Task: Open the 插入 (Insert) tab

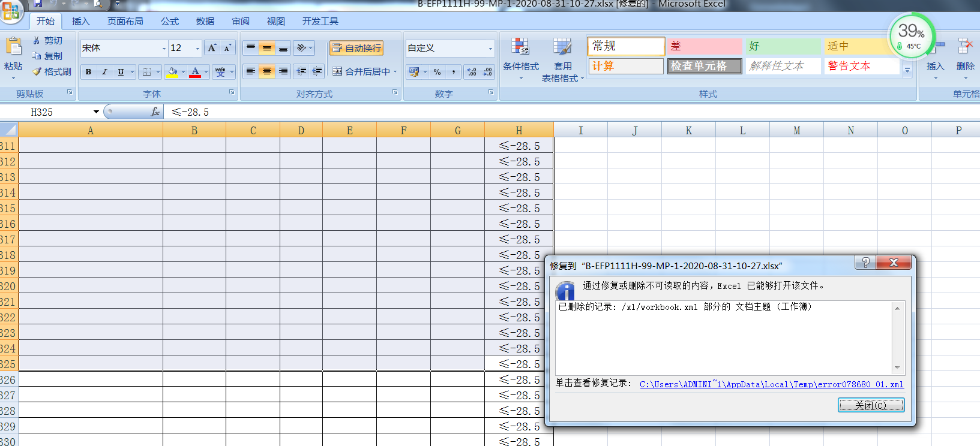Action: pyautogui.click(x=80, y=21)
